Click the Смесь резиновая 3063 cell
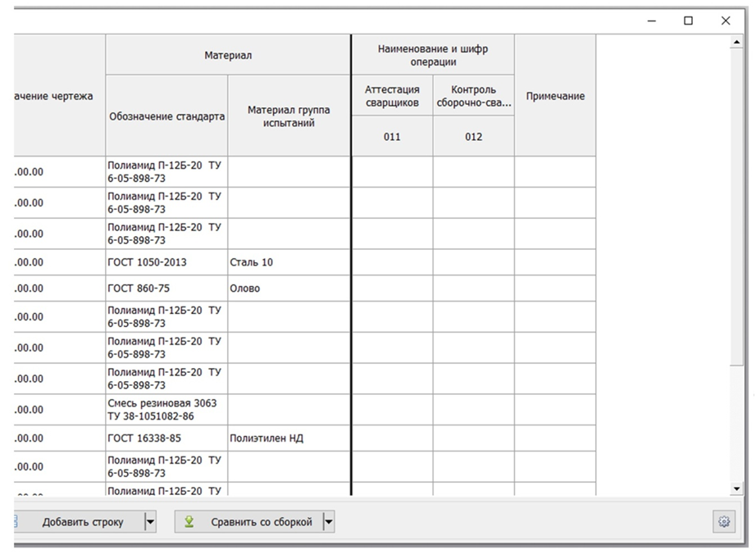 pyautogui.click(x=166, y=410)
